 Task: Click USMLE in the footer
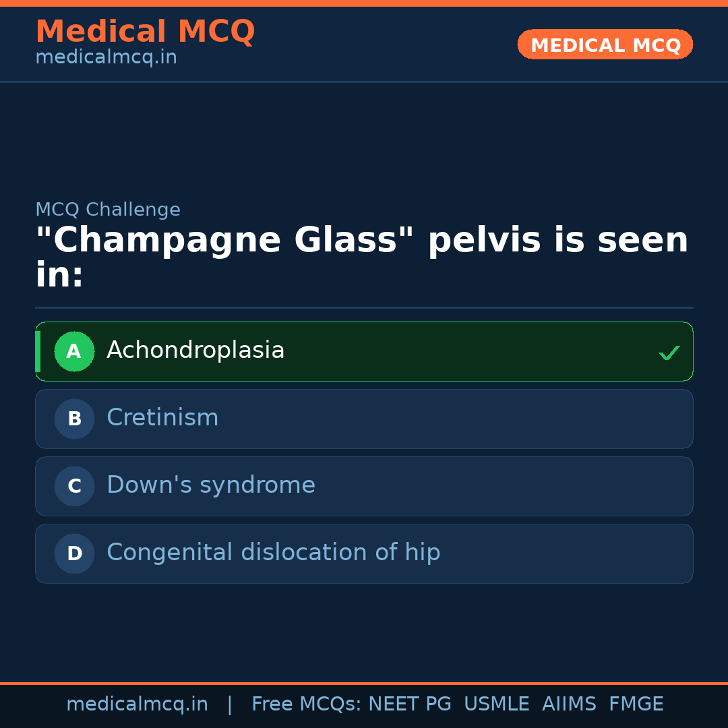[496, 704]
